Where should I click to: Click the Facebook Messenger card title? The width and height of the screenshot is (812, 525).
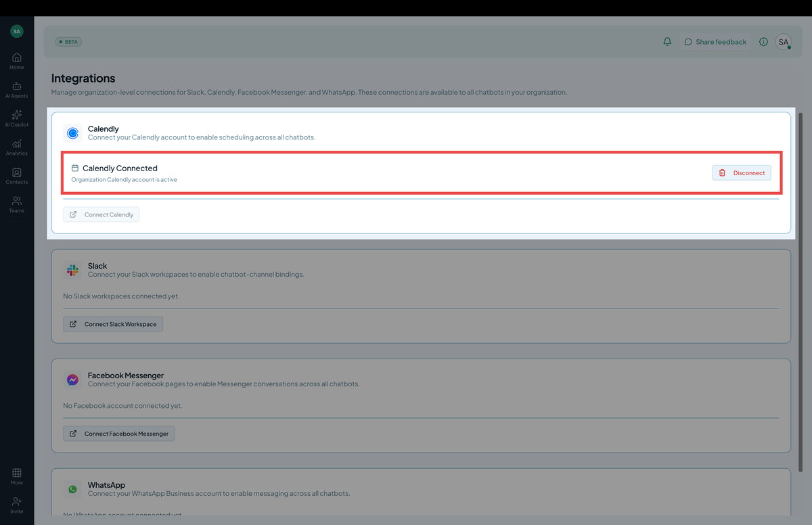click(126, 375)
